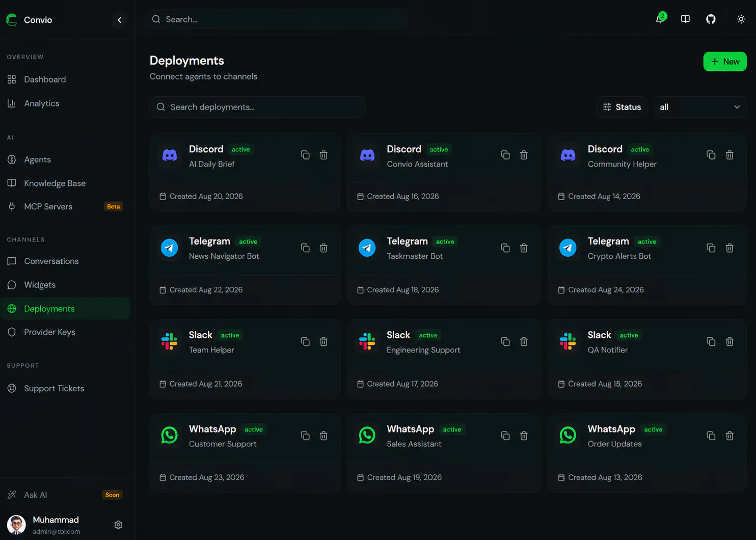Click the Ask AI sidebar entry

[x=65, y=495]
